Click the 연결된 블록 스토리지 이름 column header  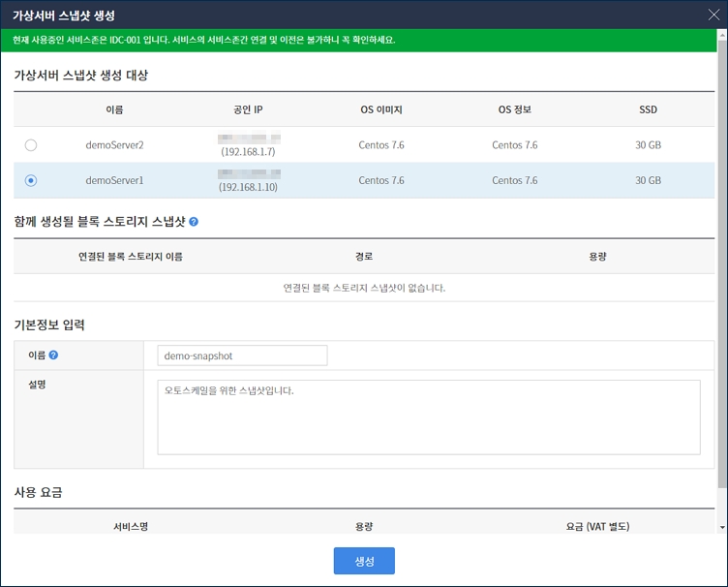point(130,257)
